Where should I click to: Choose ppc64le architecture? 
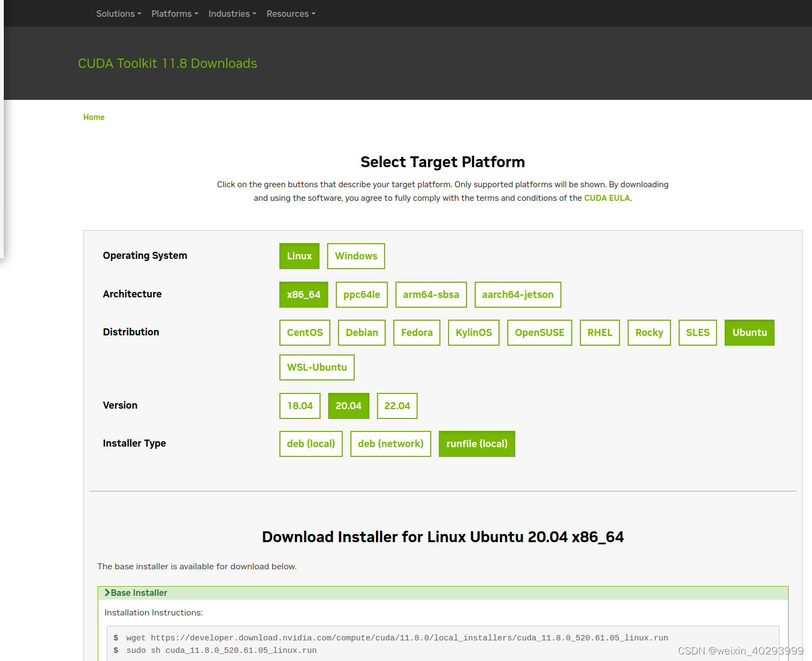362,295
